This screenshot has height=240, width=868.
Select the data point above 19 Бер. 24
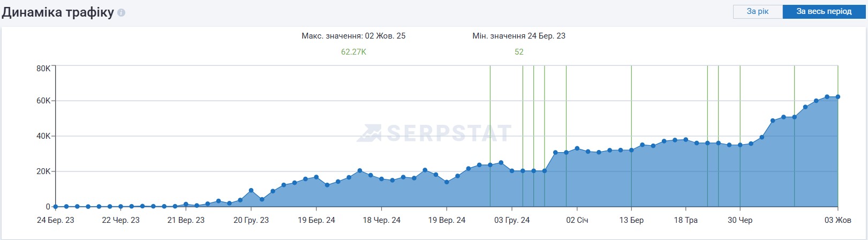point(316,177)
